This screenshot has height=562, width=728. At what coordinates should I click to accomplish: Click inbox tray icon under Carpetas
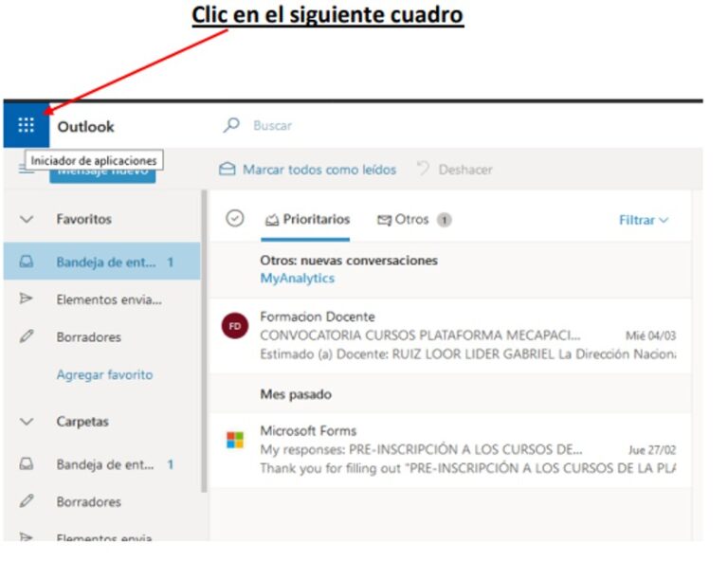[27, 464]
